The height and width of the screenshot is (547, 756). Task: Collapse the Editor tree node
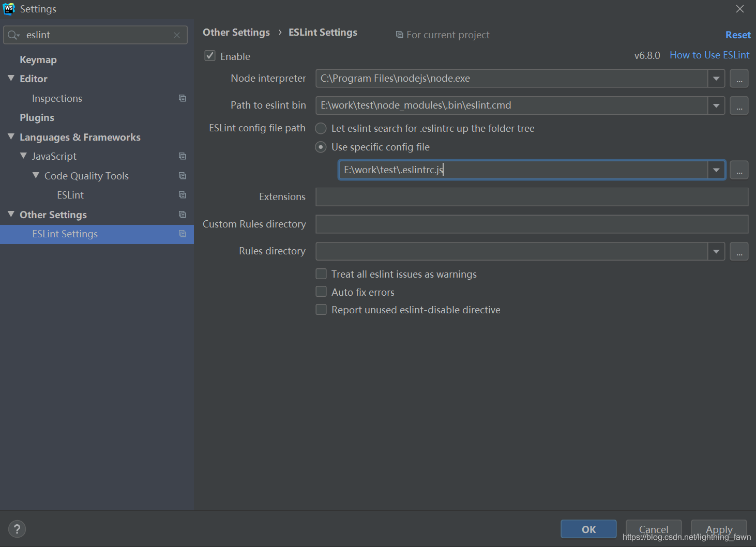tap(11, 78)
